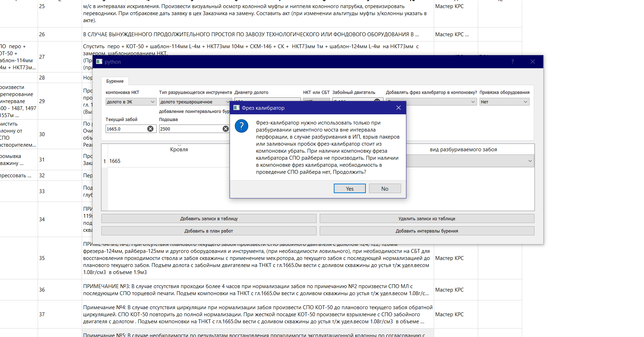The width and height of the screenshot is (644, 337).
Task: Select the cell starting with Спустить перо + КОТ-50
Action: click(258, 48)
